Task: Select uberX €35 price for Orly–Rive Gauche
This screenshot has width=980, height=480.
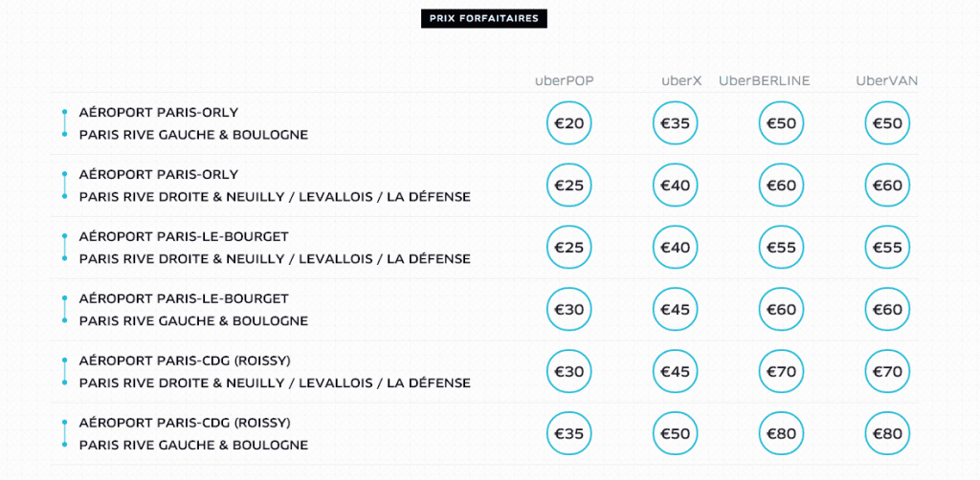Action: 676,123
